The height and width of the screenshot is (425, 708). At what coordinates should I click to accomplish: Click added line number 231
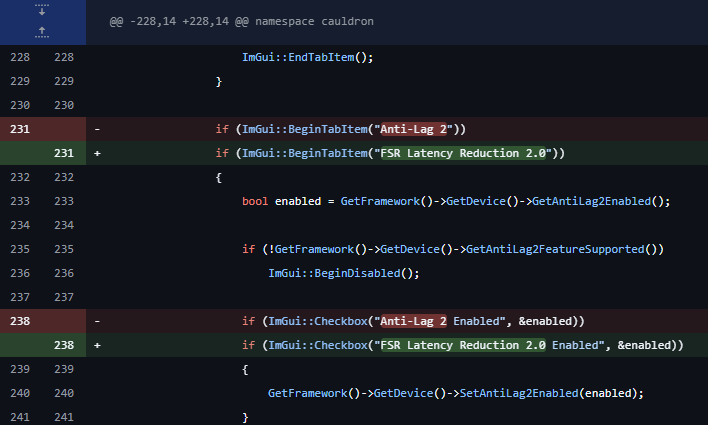point(64,153)
